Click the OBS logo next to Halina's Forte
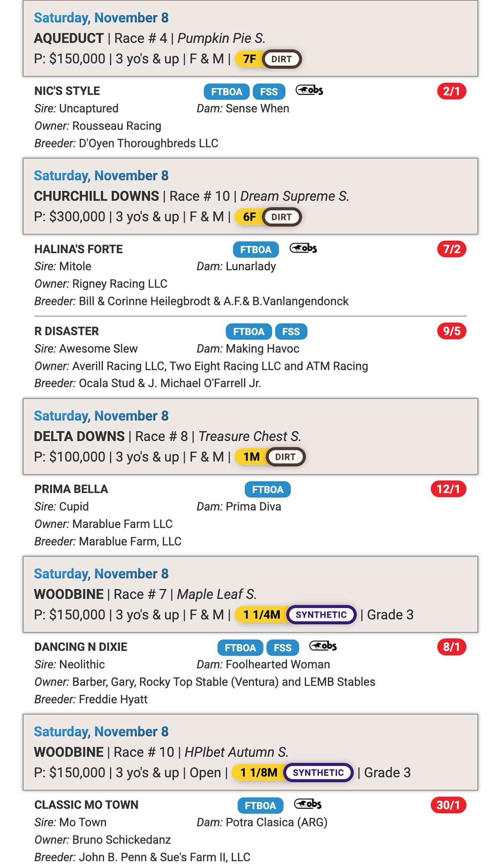 tap(304, 248)
